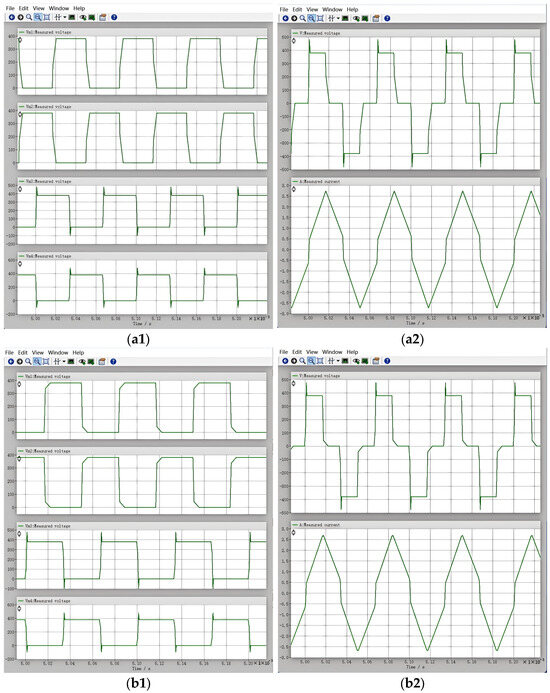
Task: Open the scope parameters icon in scope (b1)
Action: [102, 362]
